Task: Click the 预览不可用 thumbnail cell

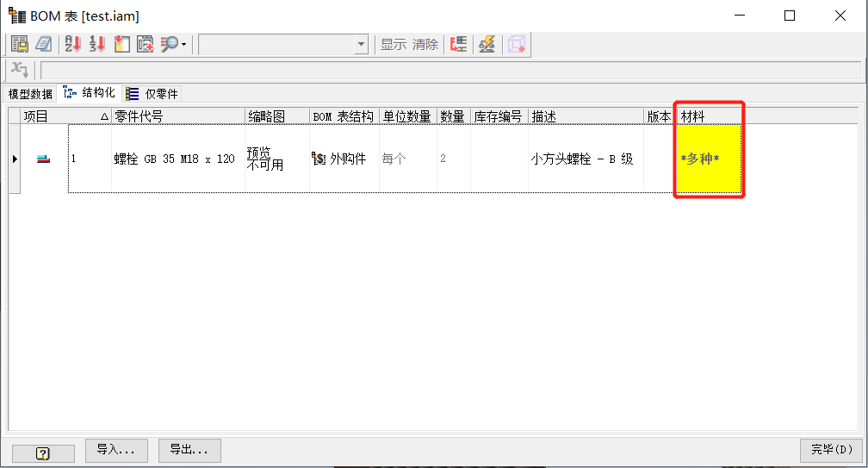Action: 277,159
